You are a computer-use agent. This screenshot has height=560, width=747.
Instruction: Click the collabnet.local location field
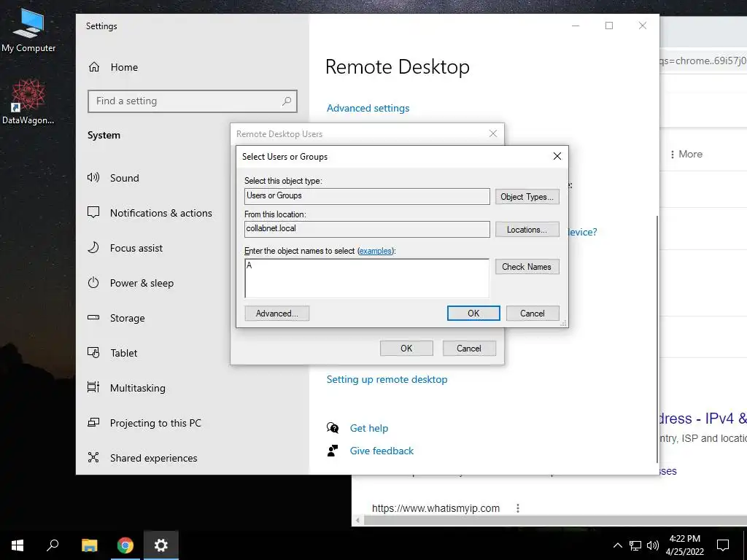[367, 229]
